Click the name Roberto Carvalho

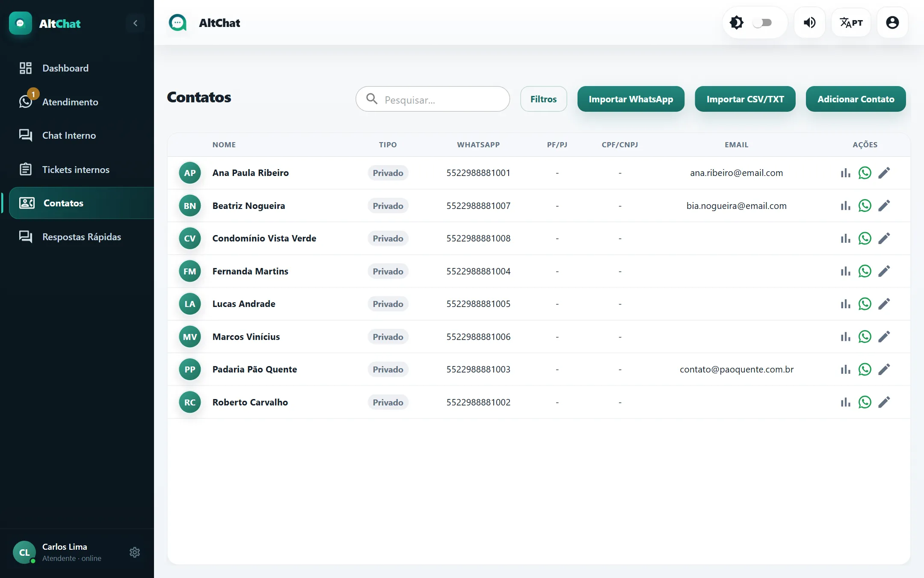pos(250,402)
